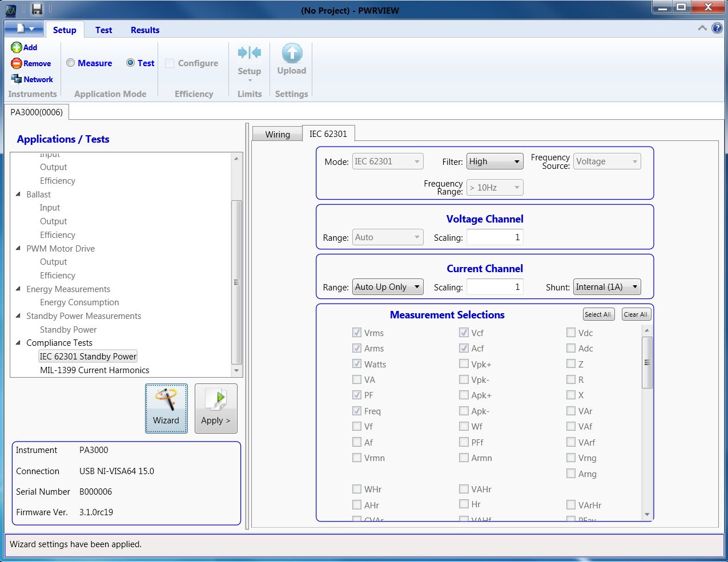Click the Apply arrow icon
This screenshot has height=562, width=728.
tap(216, 400)
